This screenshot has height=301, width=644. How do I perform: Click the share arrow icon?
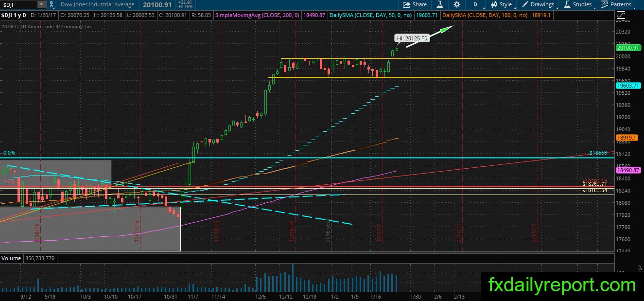pyautogui.click(x=406, y=4)
